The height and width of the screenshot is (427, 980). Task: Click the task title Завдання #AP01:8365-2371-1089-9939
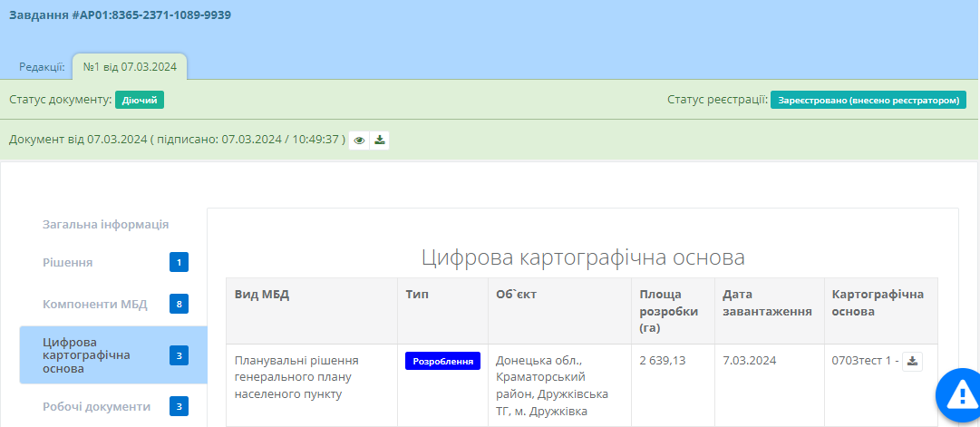click(x=120, y=15)
